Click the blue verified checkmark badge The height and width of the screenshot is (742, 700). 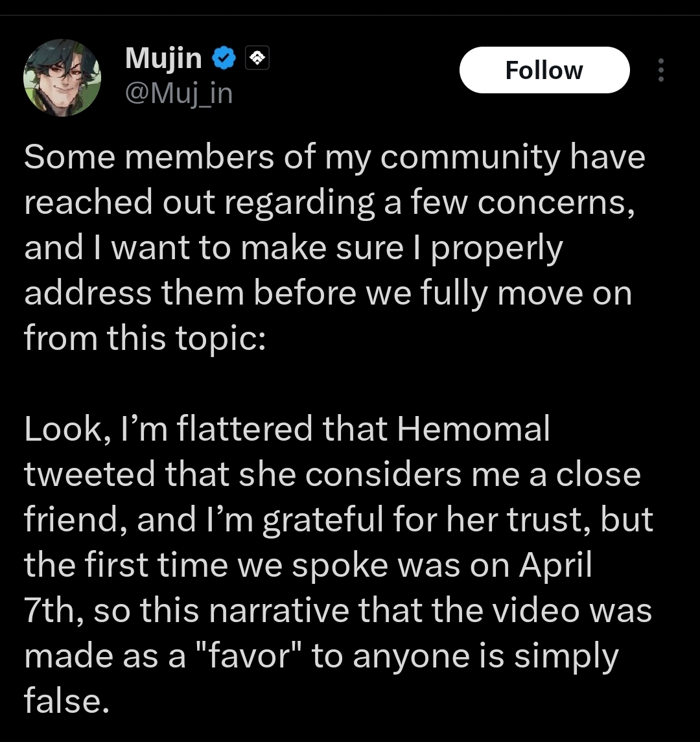click(x=224, y=60)
